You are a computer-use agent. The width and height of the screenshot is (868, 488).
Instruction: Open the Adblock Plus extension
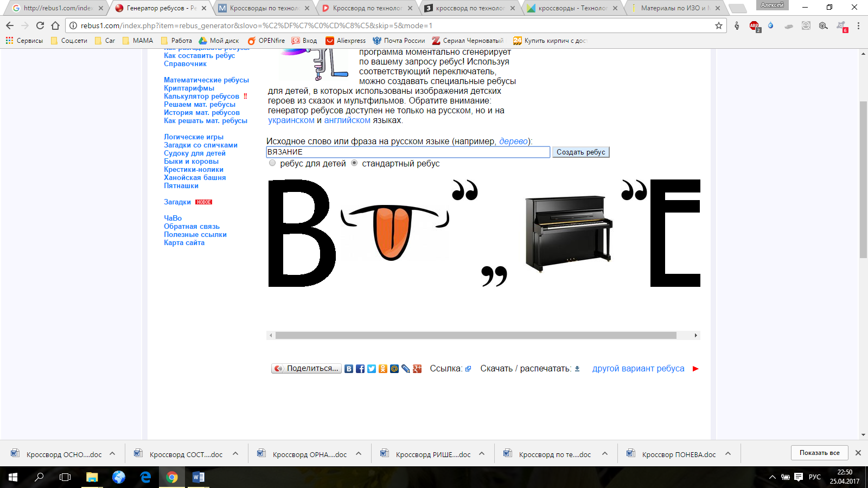click(x=755, y=26)
